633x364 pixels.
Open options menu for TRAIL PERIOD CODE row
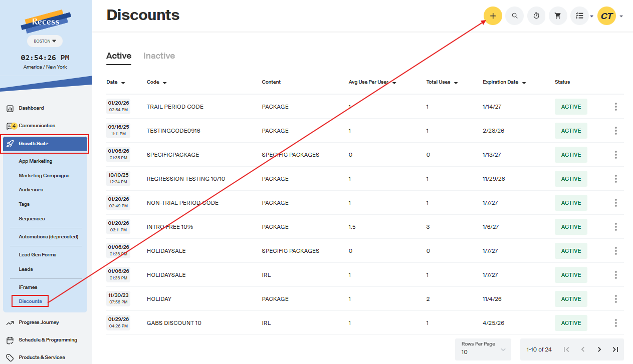[615, 107]
